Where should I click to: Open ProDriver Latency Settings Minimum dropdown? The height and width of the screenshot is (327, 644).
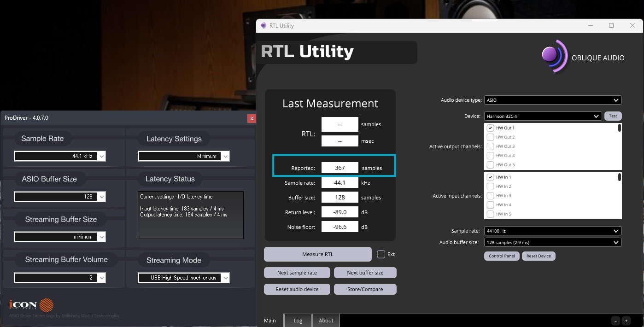(184, 156)
